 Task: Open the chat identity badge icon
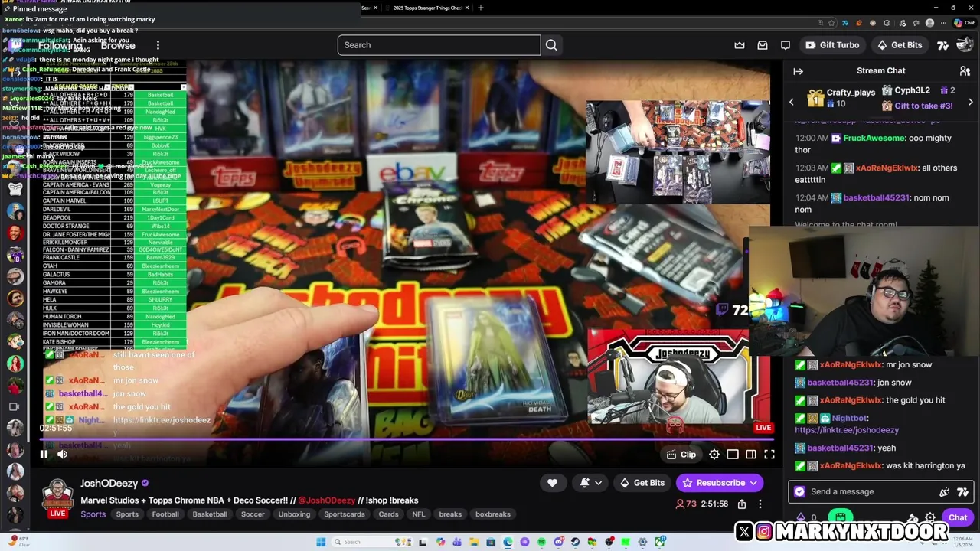coord(800,492)
